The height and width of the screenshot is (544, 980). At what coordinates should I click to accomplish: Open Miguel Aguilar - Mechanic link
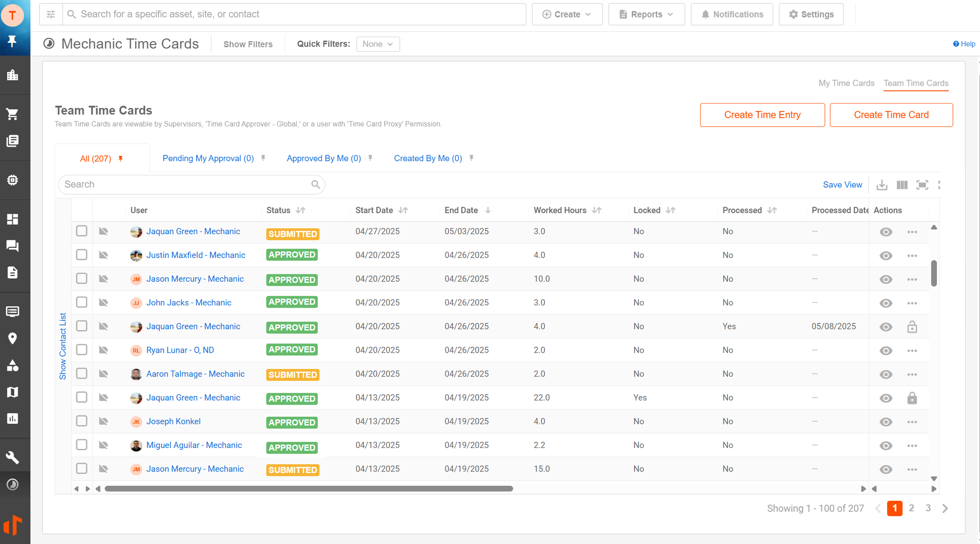[194, 445]
